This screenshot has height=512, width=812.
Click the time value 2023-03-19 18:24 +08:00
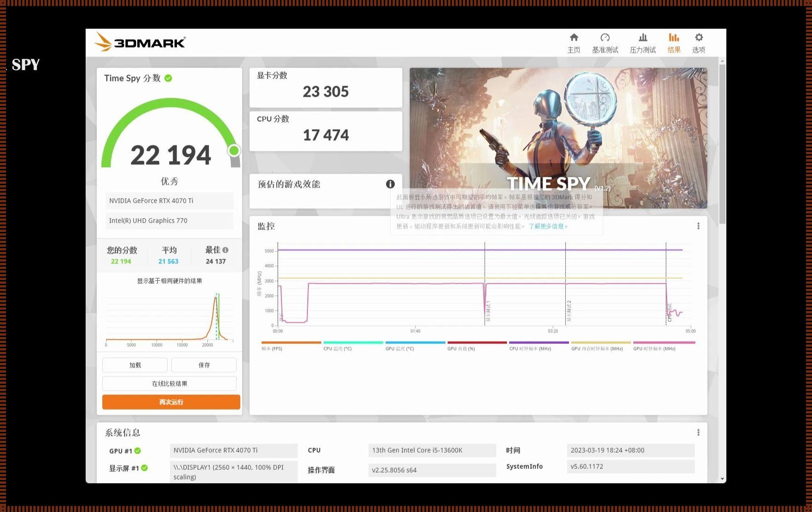[x=631, y=450]
